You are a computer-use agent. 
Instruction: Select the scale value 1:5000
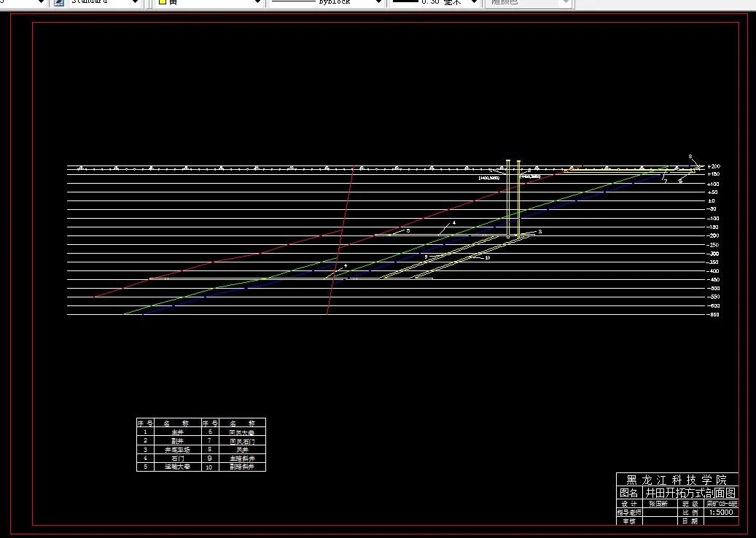pyautogui.click(x=721, y=512)
